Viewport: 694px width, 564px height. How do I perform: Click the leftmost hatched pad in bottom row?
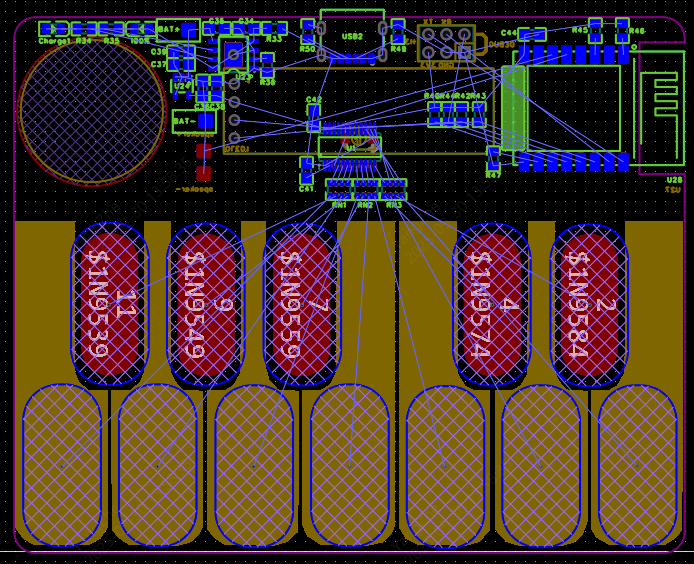click(62, 465)
